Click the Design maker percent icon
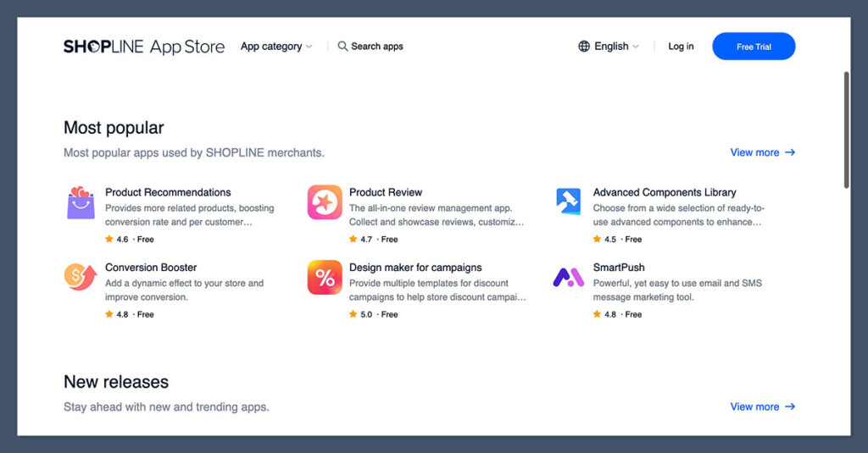 coord(325,278)
